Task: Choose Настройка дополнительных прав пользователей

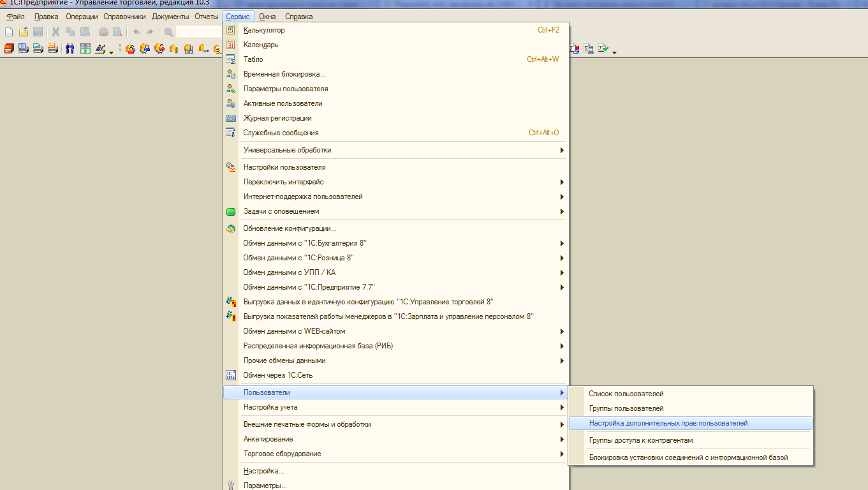Action: pos(690,423)
